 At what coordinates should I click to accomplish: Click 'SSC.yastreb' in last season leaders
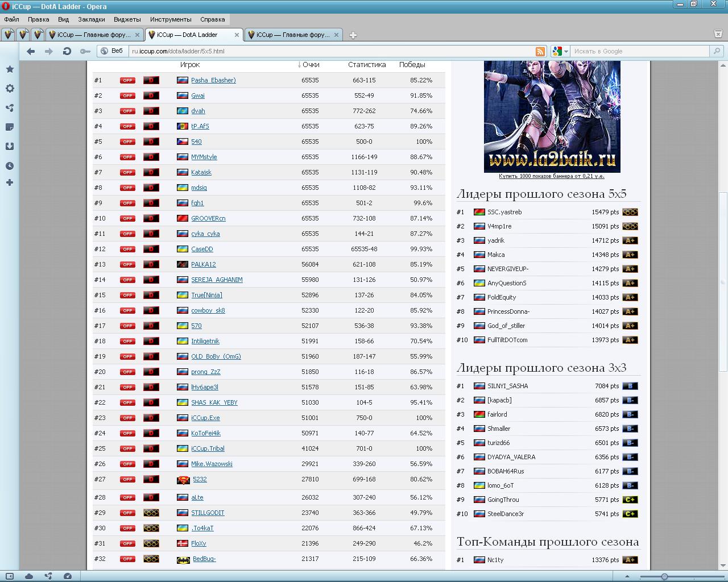(x=504, y=212)
